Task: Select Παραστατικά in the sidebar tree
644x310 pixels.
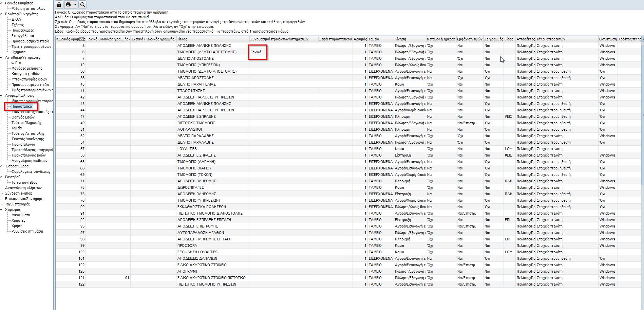Action: coord(22,106)
